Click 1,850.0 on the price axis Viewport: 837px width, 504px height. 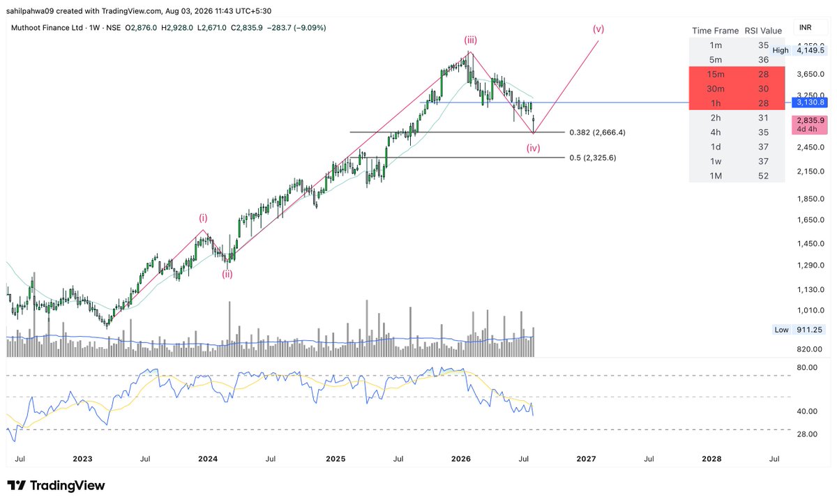click(810, 199)
